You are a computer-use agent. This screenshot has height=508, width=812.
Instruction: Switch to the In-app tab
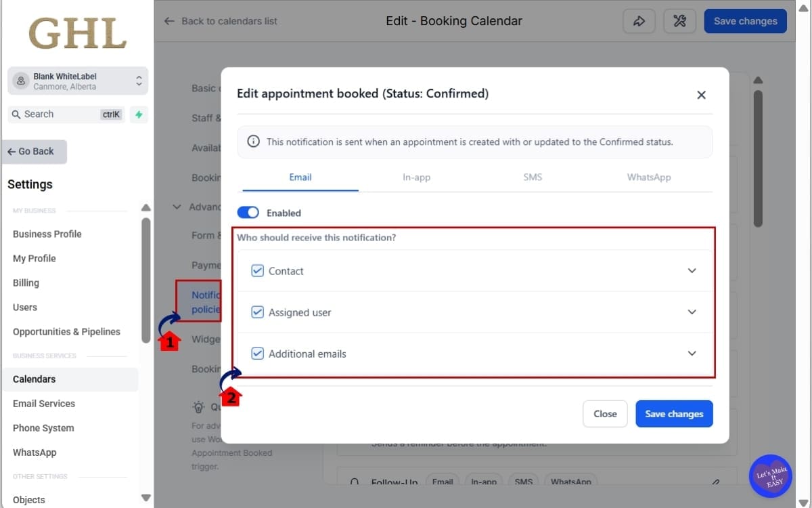[417, 177]
